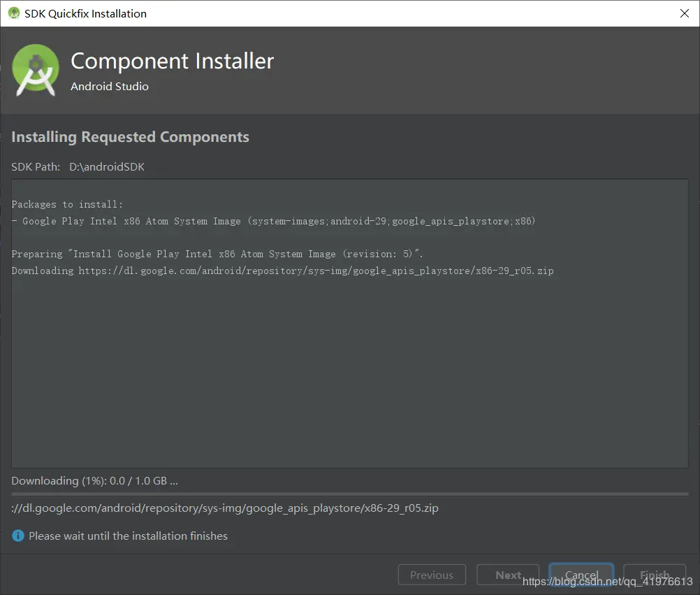Image resolution: width=700 pixels, height=595 pixels.
Task: Click the Cancel button
Action: click(581, 575)
